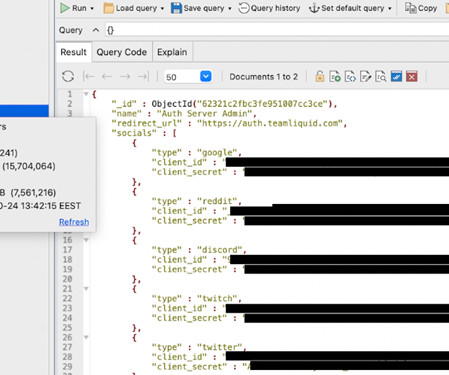Click the Save query floppy disk icon

tap(176, 8)
